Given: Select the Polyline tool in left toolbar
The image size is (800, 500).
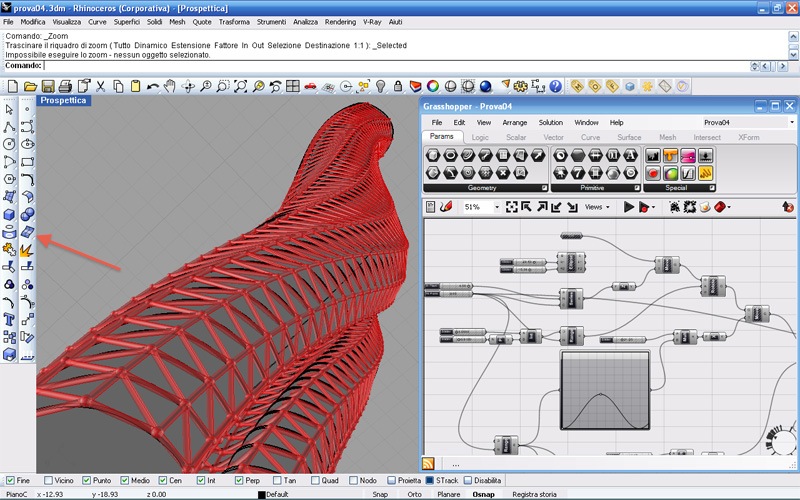Looking at the screenshot, I should point(9,127).
